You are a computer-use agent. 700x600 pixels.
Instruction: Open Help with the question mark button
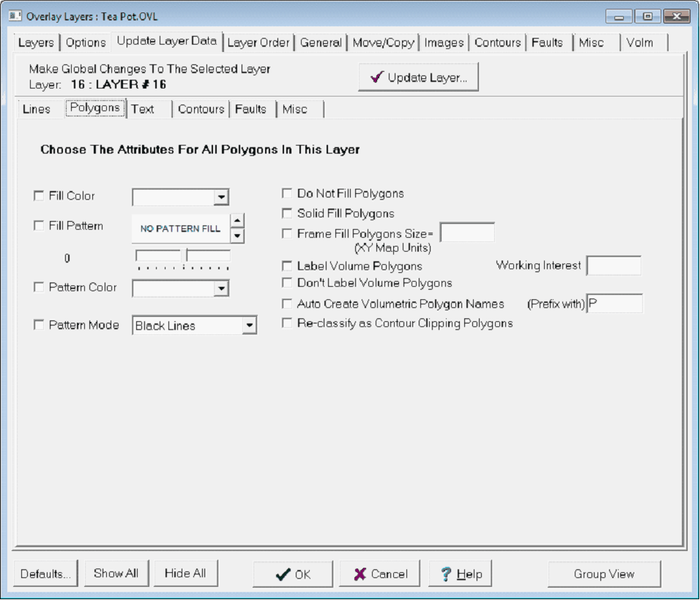tap(460, 574)
